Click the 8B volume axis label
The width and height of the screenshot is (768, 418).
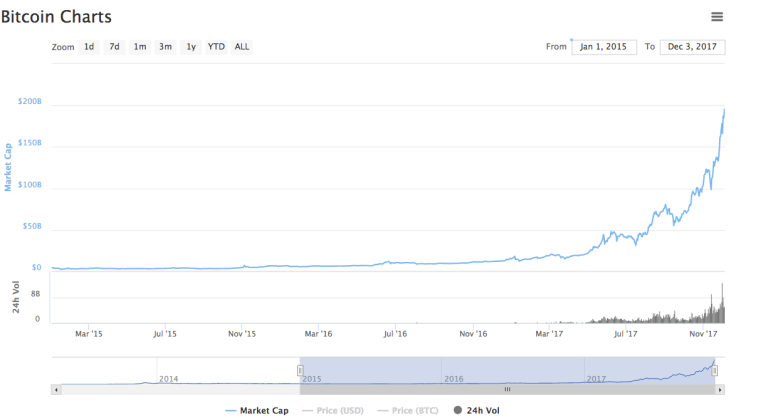pos(35,294)
